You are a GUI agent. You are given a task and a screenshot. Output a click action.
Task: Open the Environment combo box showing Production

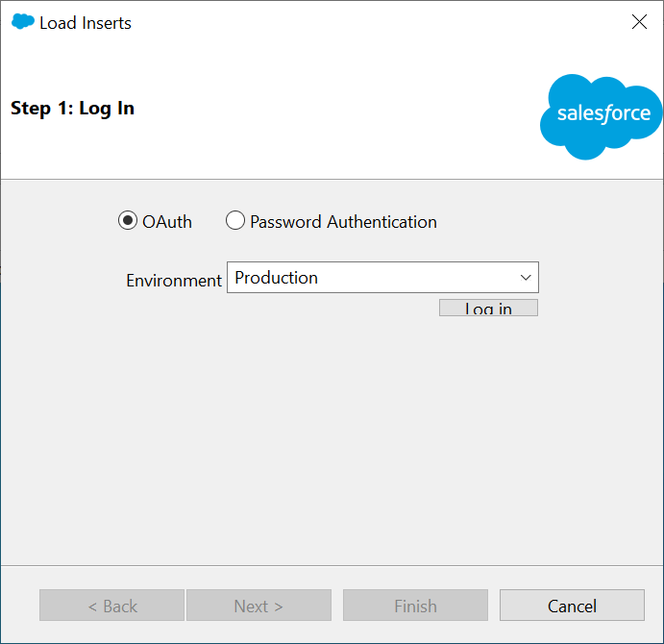[375, 278]
